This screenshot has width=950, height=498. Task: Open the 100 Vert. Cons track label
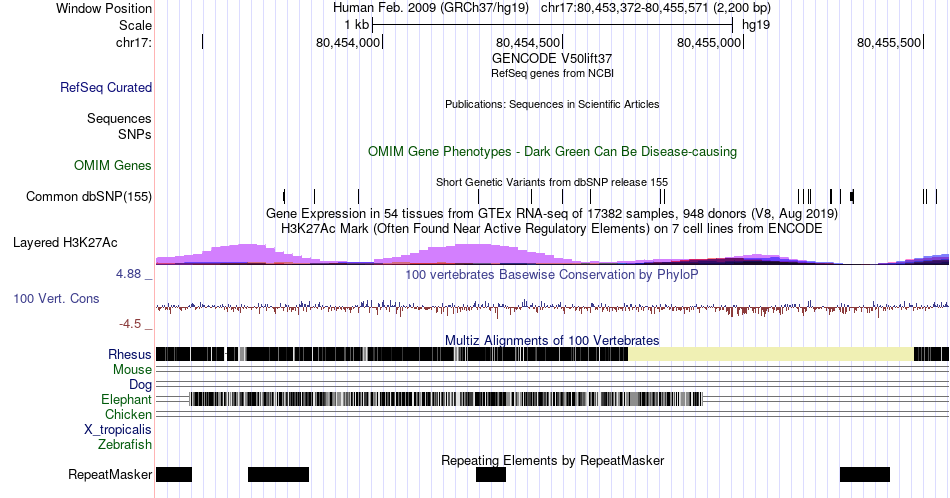point(56,298)
